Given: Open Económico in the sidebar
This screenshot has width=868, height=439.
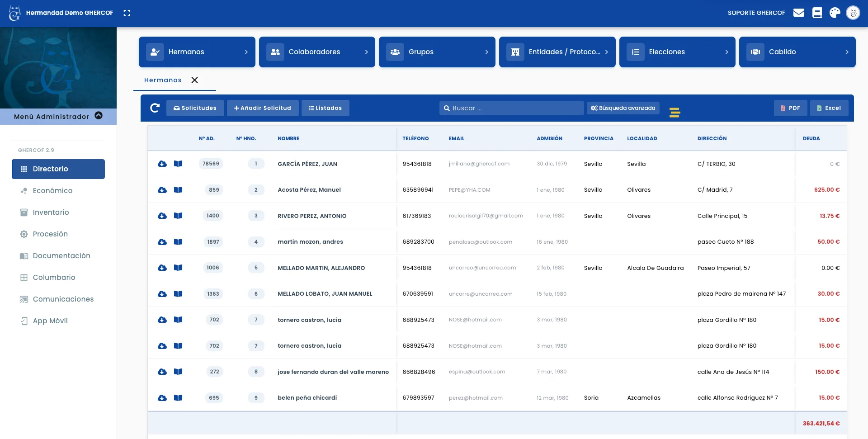Looking at the screenshot, I should pyautogui.click(x=58, y=191).
